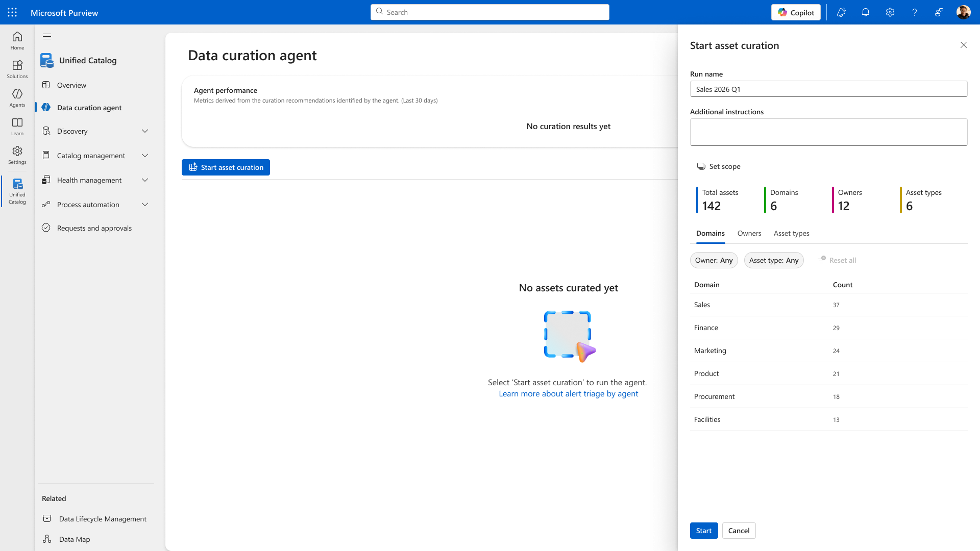Click the Data Map icon

[x=47, y=539]
